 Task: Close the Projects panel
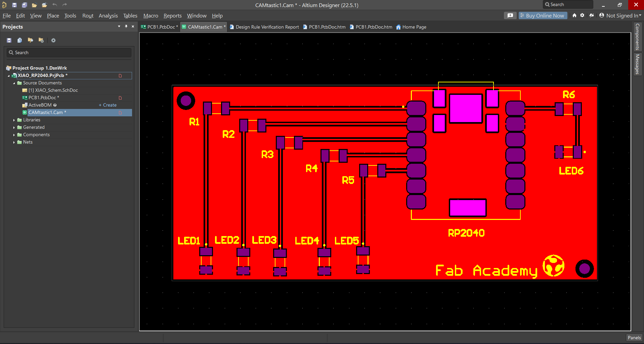(133, 26)
